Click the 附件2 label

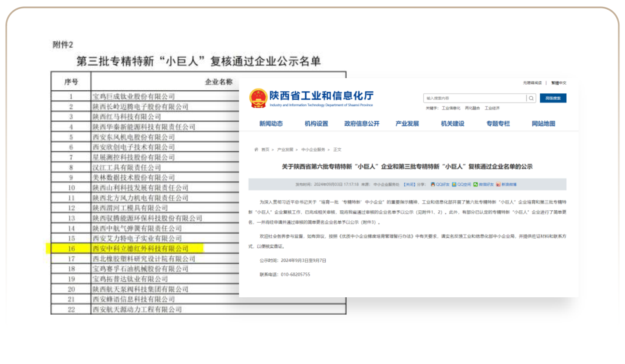pos(63,45)
